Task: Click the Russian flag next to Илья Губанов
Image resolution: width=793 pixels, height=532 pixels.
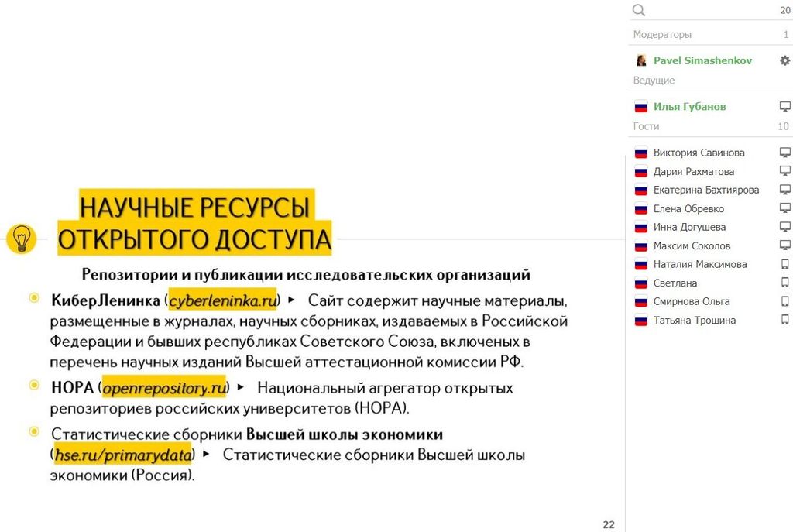Action: tap(640, 107)
